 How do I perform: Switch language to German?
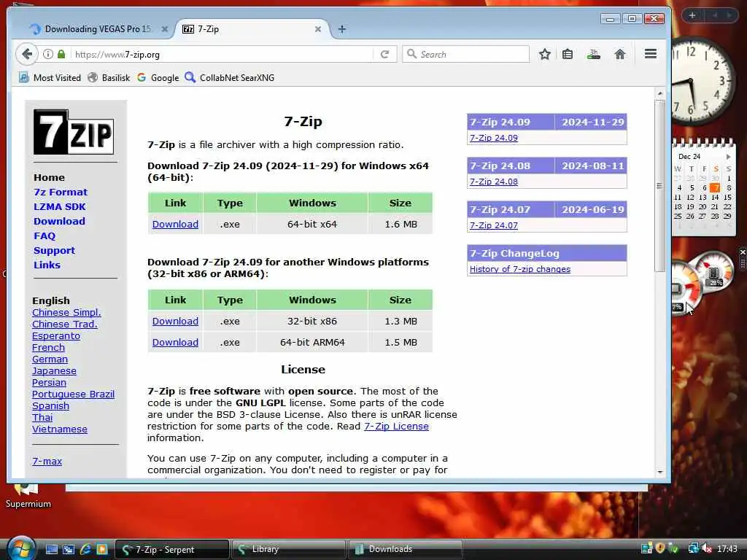click(x=50, y=359)
